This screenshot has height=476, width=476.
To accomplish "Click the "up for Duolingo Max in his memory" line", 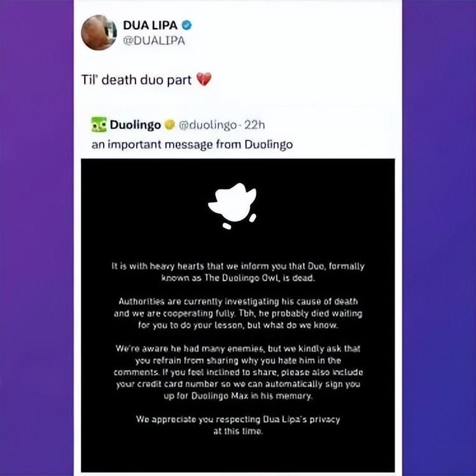I will [x=238, y=396].
